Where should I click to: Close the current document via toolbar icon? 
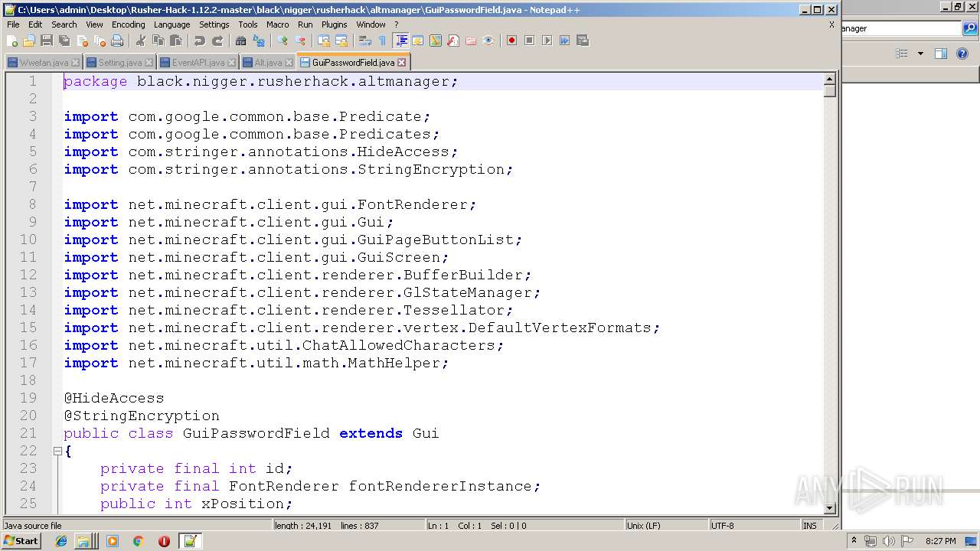[82, 41]
